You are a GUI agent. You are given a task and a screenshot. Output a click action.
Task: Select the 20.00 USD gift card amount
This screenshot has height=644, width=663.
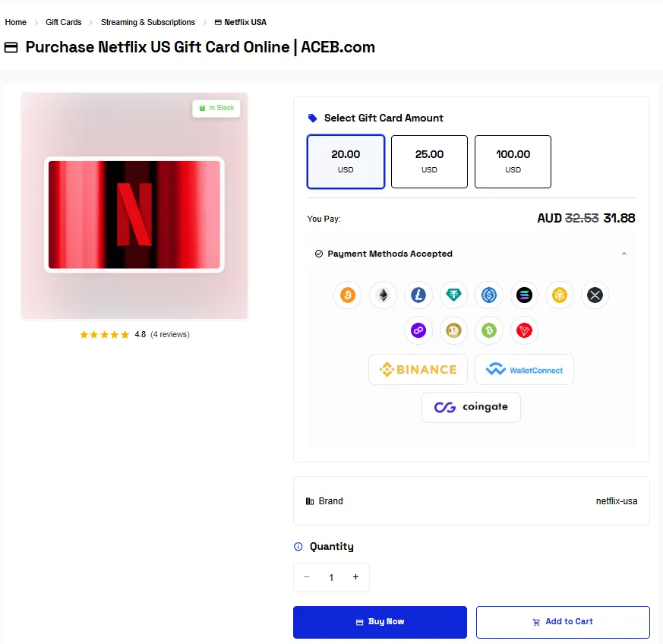pos(346,161)
